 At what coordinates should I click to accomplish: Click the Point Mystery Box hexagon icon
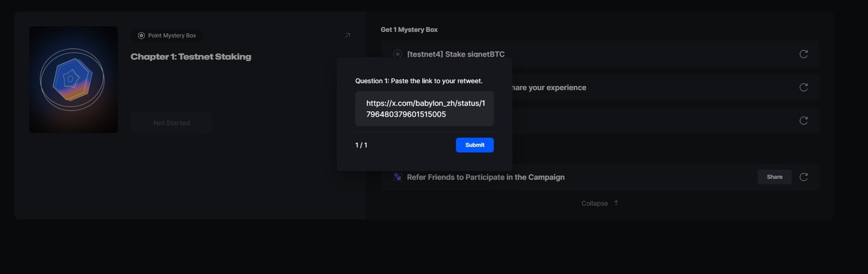(141, 36)
